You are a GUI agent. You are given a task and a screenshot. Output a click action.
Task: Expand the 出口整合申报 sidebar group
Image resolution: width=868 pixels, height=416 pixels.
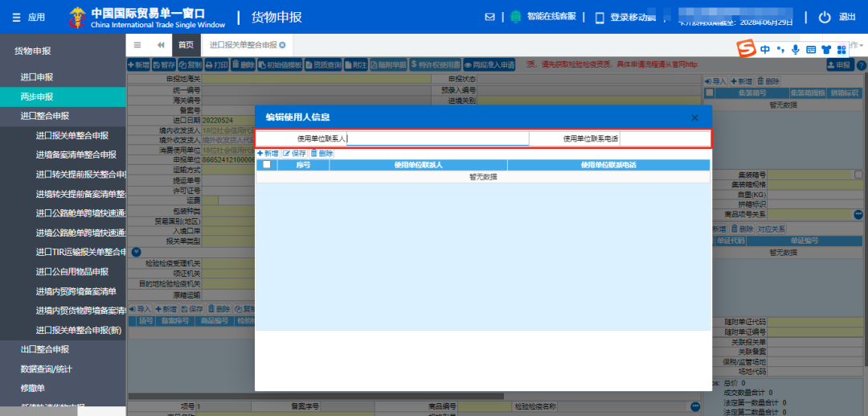tap(45, 349)
